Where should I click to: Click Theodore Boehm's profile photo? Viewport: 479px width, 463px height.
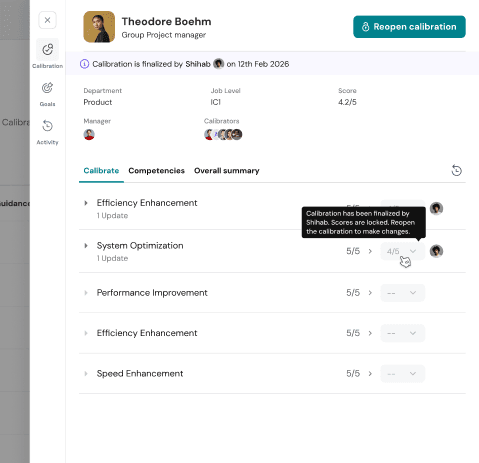coord(99,27)
